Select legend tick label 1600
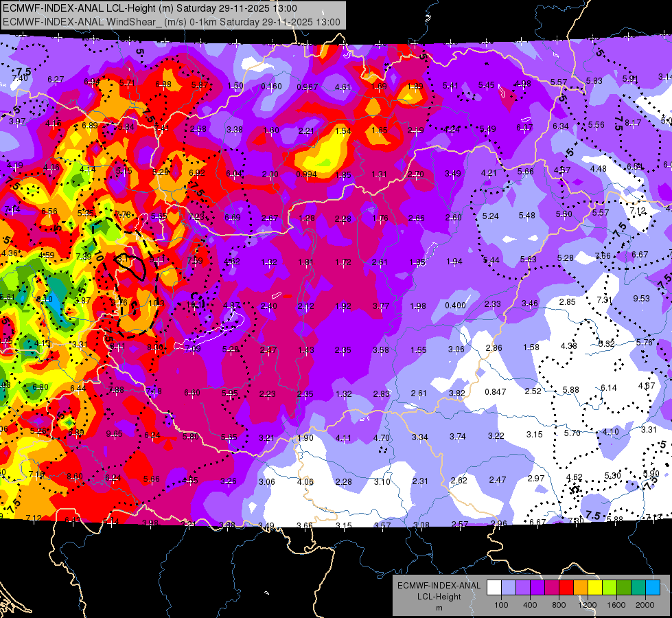672x618 pixels. pos(616,605)
